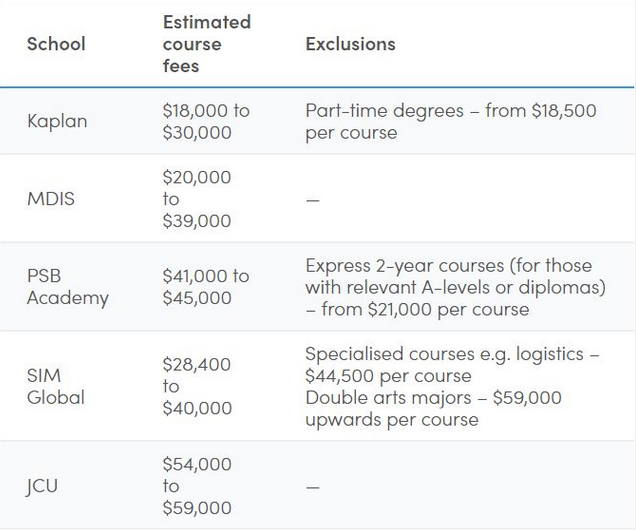
Task: Select the JCU school cell
Action: [42, 486]
